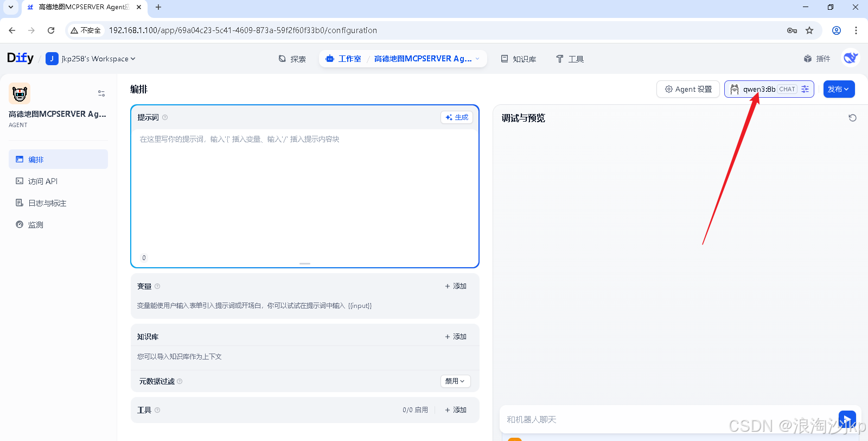Close the 高德地图MCPSERVER browser tab

[139, 7]
